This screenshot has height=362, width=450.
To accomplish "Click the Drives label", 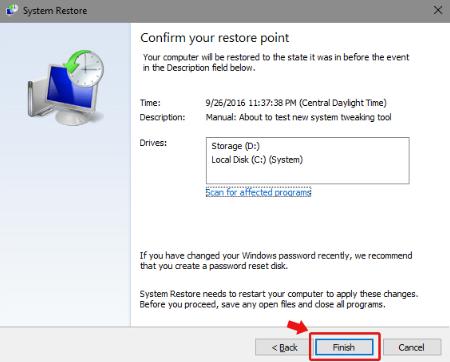I will tap(153, 143).
